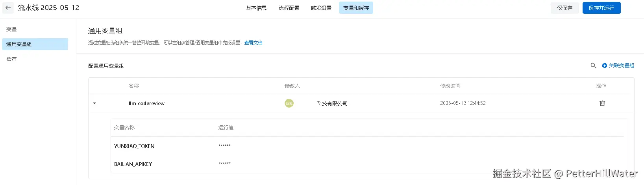The width and height of the screenshot is (644, 185).
Task: Switch to the 流程配置 tab
Action: 289,8
